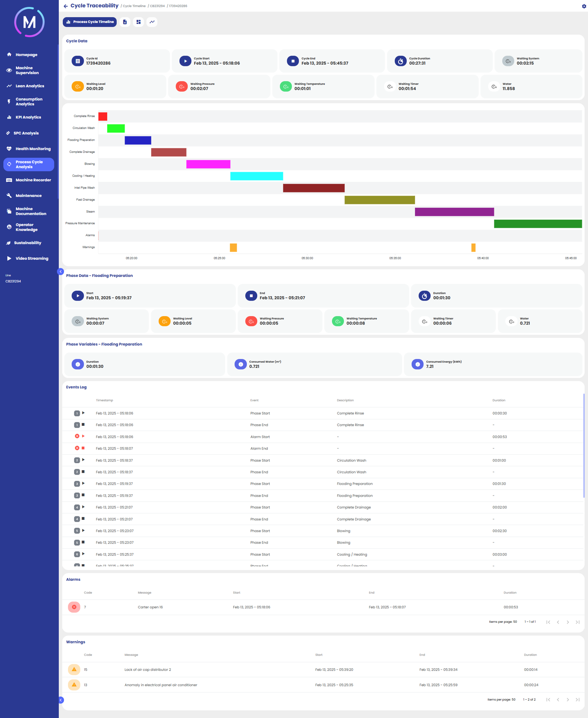Switch to the grid dashboard view icon

[x=138, y=22]
